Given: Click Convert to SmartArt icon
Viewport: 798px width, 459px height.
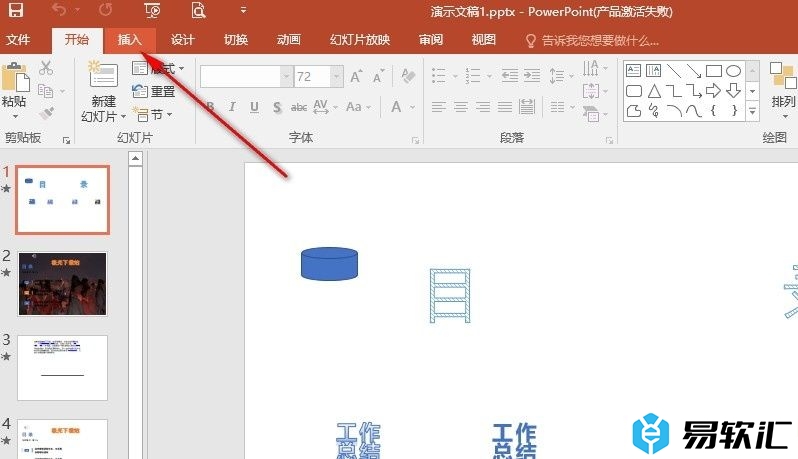Looking at the screenshot, I should tap(591, 113).
